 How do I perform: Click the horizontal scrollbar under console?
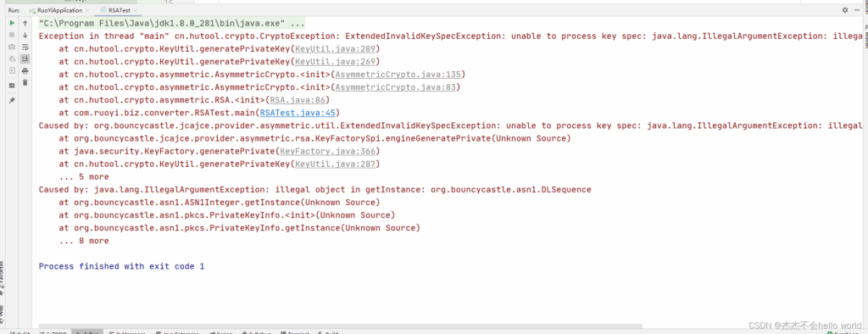(337, 326)
